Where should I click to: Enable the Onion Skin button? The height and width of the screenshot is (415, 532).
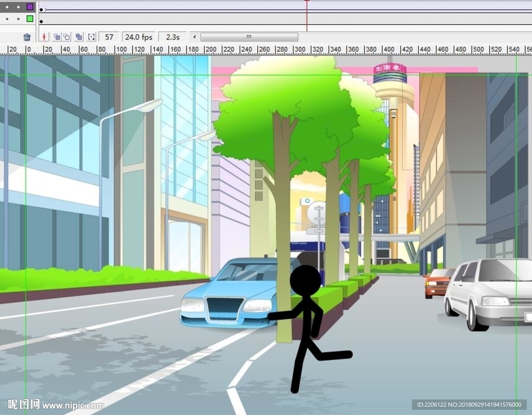[57, 37]
